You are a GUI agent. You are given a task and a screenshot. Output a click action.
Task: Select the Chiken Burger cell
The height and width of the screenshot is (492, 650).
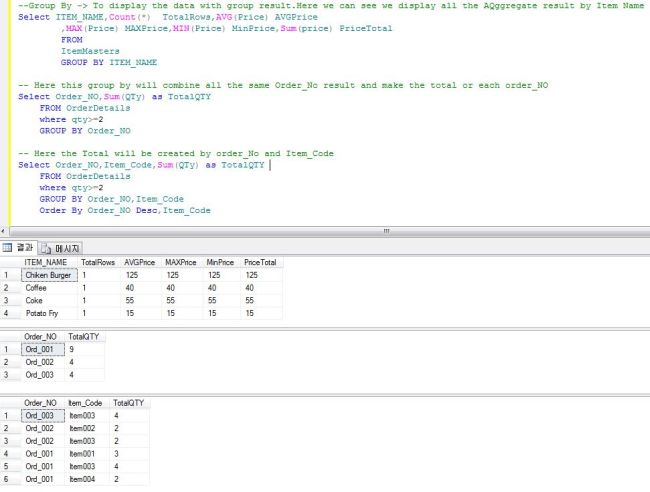tap(48, 275)
